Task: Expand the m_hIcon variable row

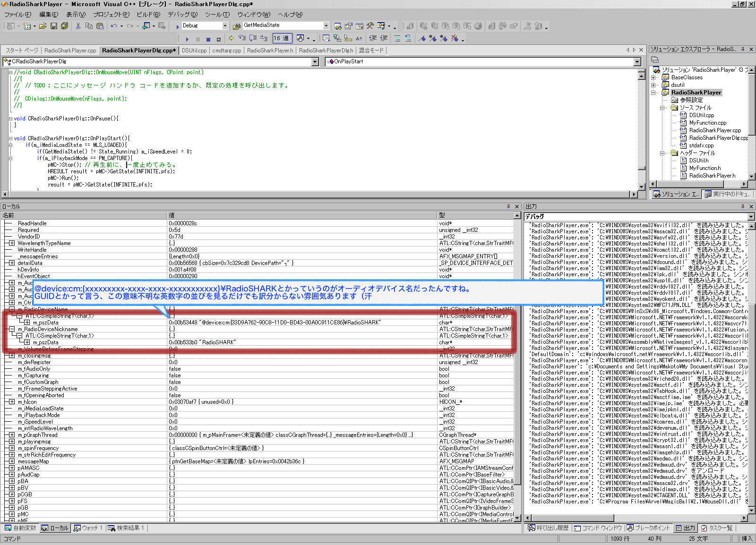Action: pyautogui.click(x=12, y=402)
